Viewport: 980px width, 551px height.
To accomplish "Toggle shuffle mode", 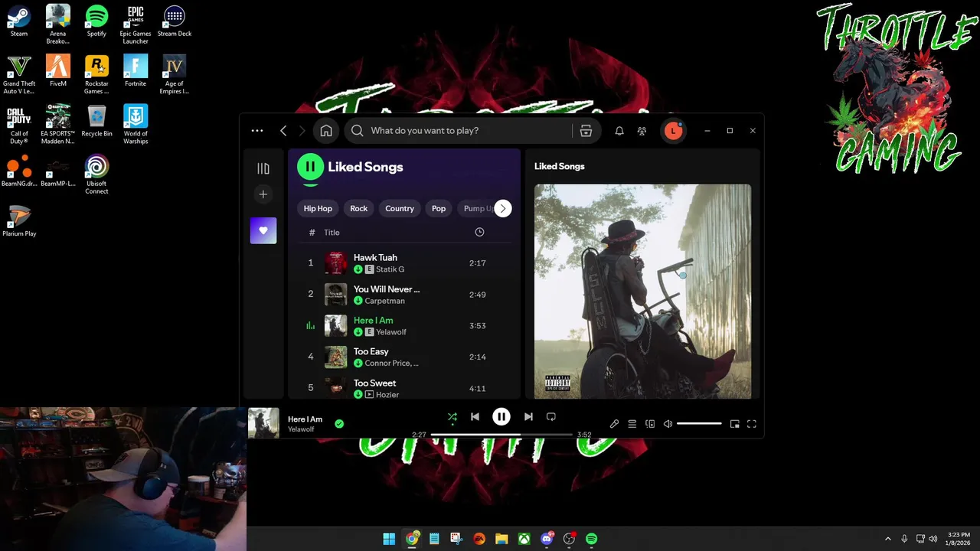I will tap(452, 417).
